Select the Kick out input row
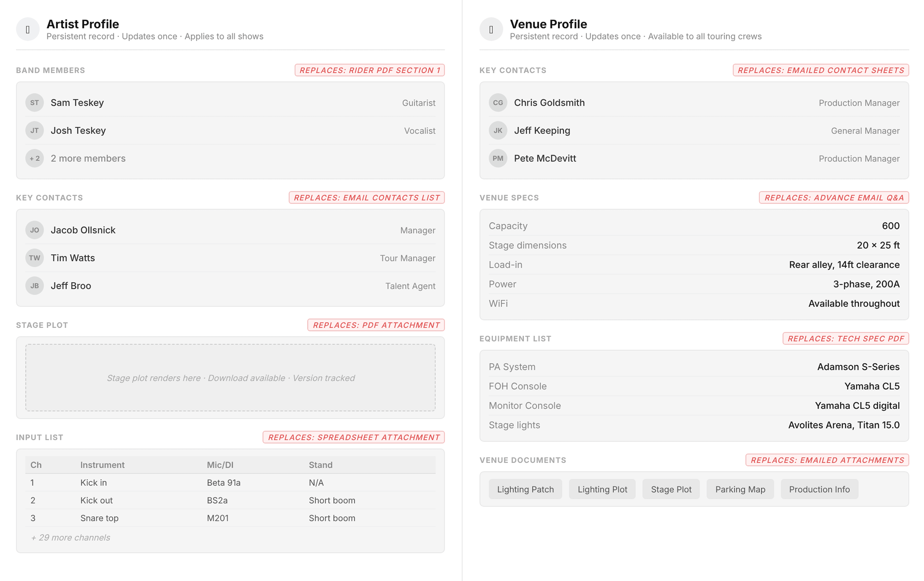Viewport: 924px width, 581px height. coord(230,500)
